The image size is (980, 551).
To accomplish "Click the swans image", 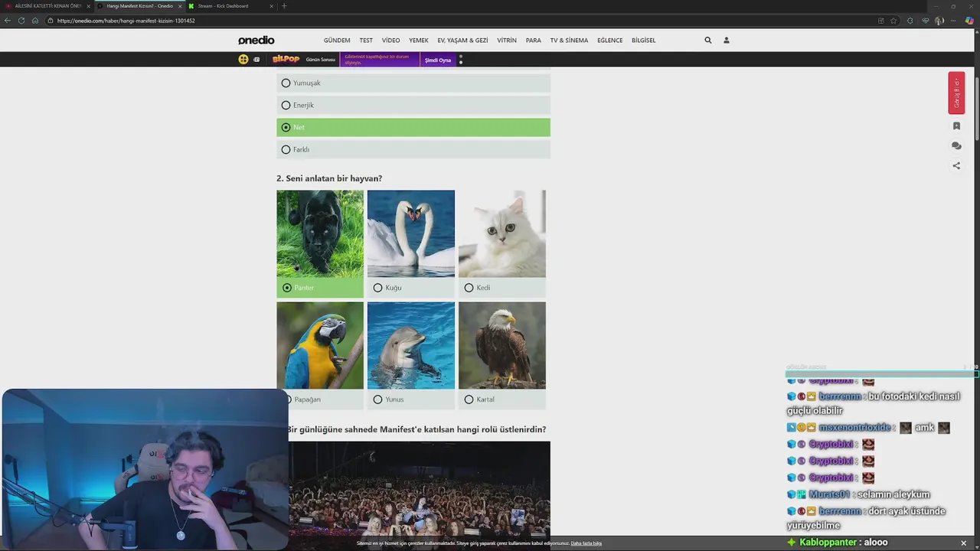I will pyautogui.click(x=411, y=233).
